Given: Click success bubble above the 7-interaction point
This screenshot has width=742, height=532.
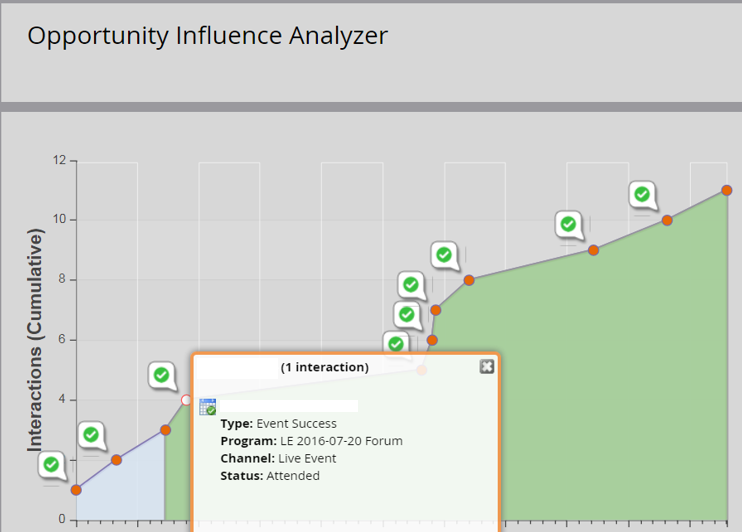Looking at the screenshot, I should 410,285.
